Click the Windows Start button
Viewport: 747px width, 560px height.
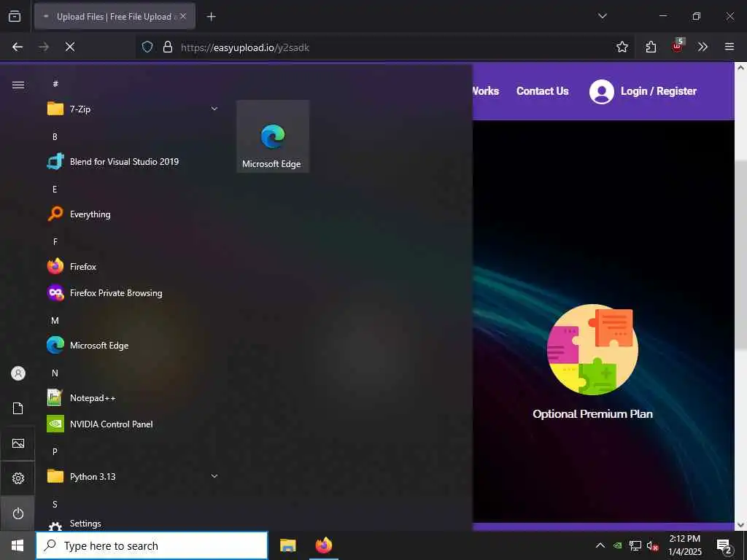(x=18, y=545)
